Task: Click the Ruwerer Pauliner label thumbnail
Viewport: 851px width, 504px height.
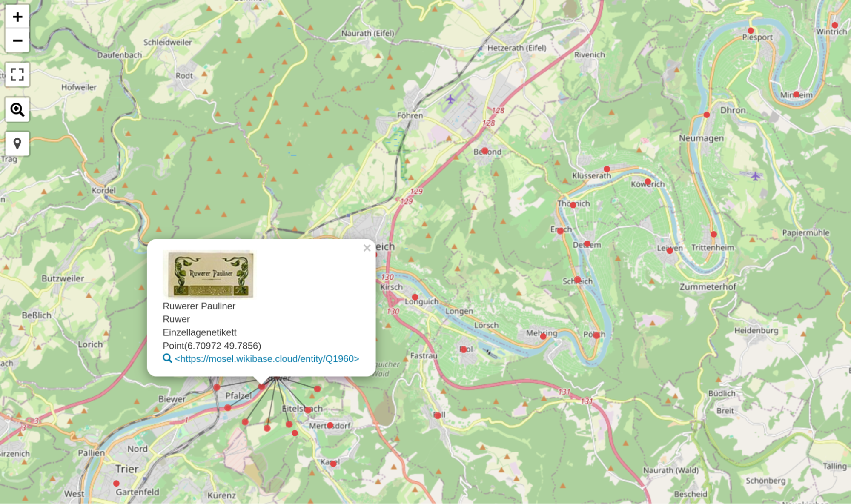Action: coord(209,274)
